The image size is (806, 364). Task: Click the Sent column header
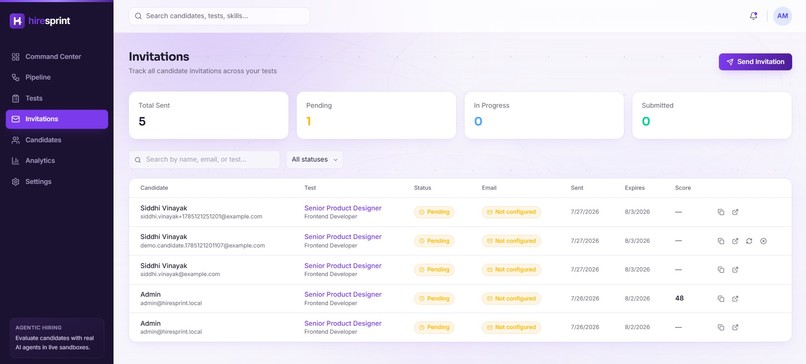coord(577,188)
